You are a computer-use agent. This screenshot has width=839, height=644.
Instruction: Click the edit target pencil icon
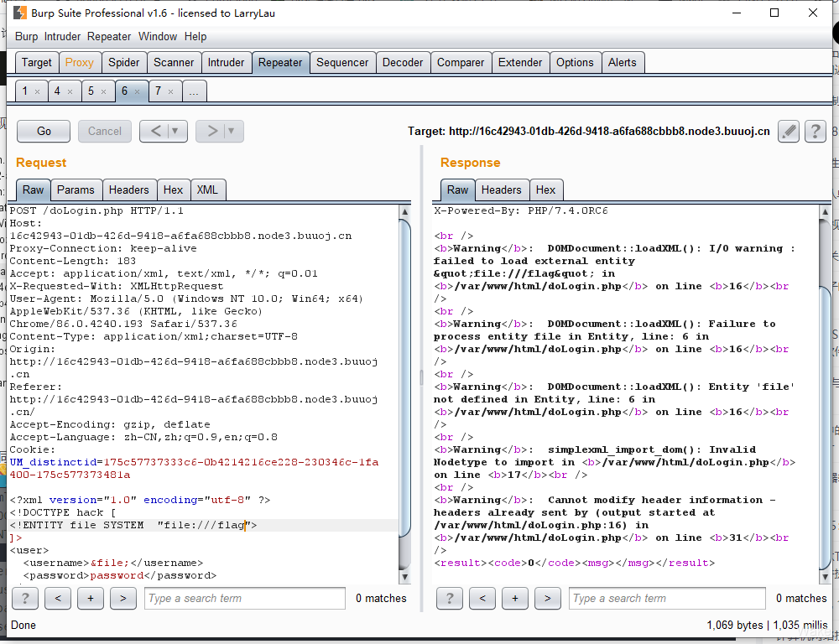pos(788,132)
